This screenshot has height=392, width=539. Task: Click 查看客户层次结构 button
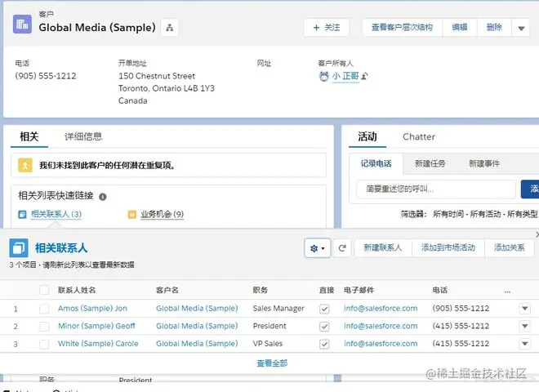tap(402, 28)
